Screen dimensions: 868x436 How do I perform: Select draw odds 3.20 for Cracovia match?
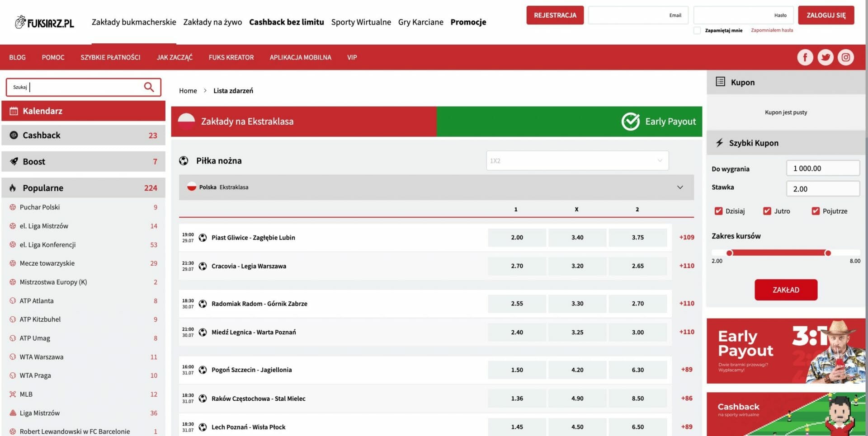[577, 266]
